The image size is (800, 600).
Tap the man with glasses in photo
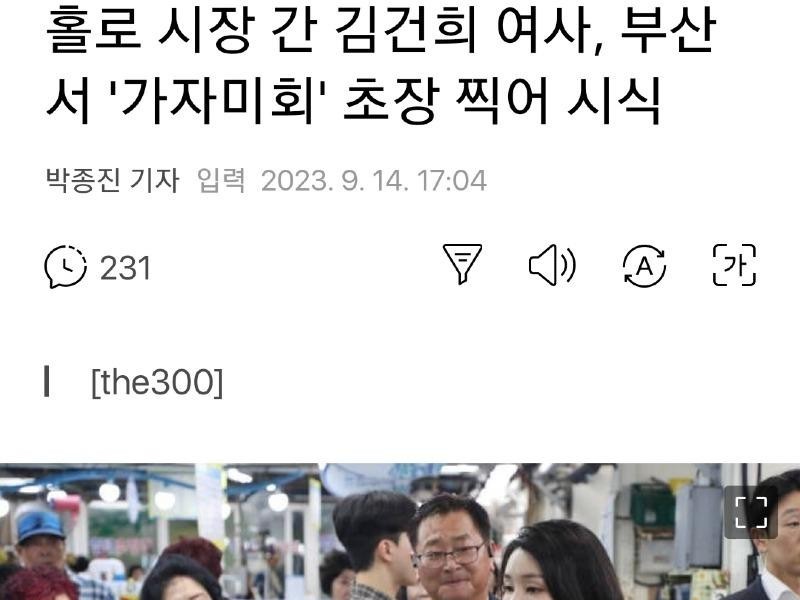[x=452, y=547]
